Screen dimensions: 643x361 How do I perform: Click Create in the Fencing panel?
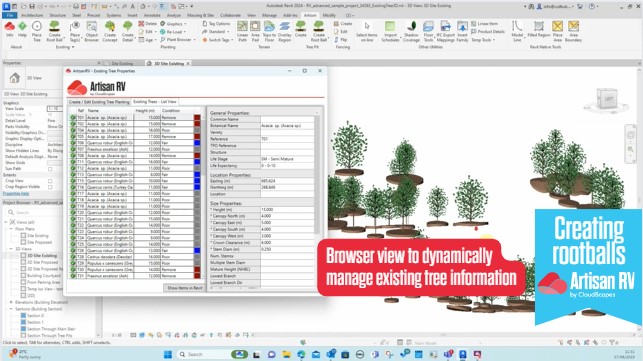(343, 24)
